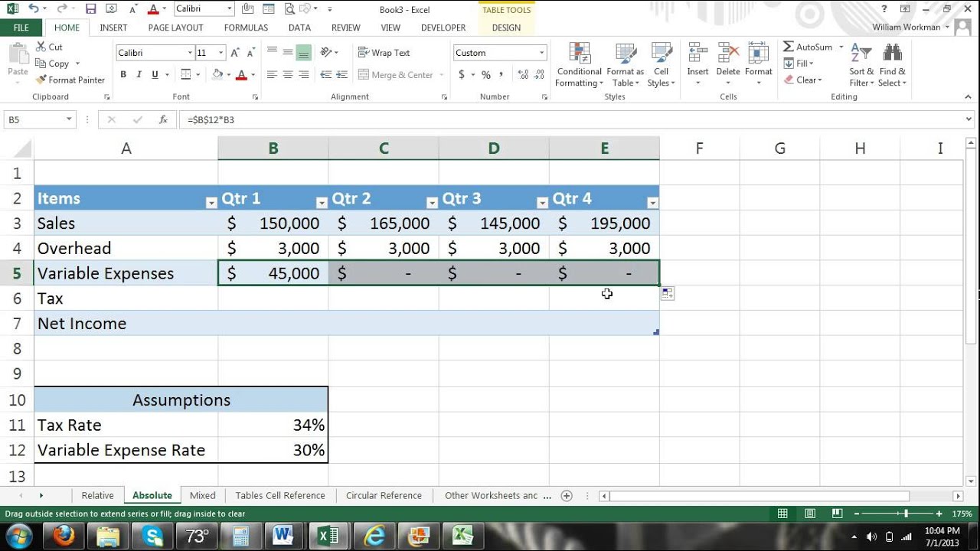Toggle Bold formatting
The image size is (980, 551).
click(123, 75)
